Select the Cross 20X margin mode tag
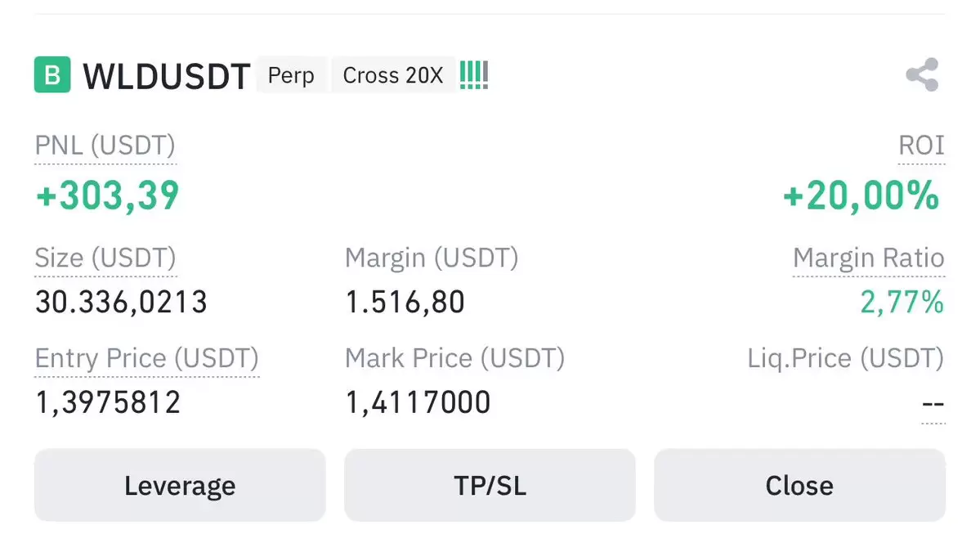This screenshot has width=980, height=552. 393,75
